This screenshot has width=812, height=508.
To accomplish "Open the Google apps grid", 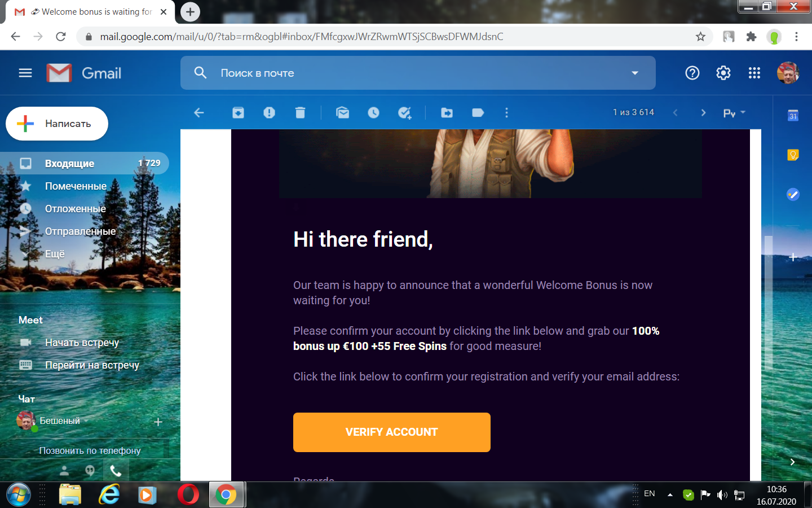I will click(754, 73).
